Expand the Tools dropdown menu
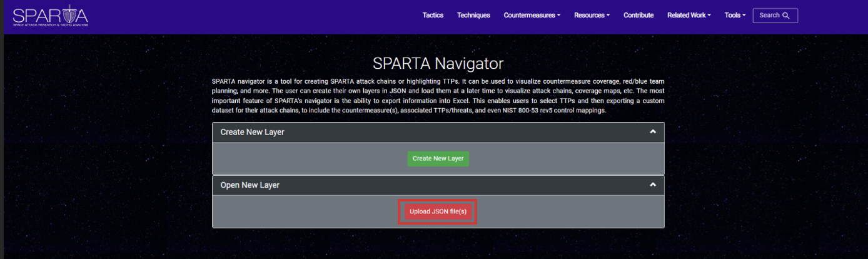 (x=735, y=16)
